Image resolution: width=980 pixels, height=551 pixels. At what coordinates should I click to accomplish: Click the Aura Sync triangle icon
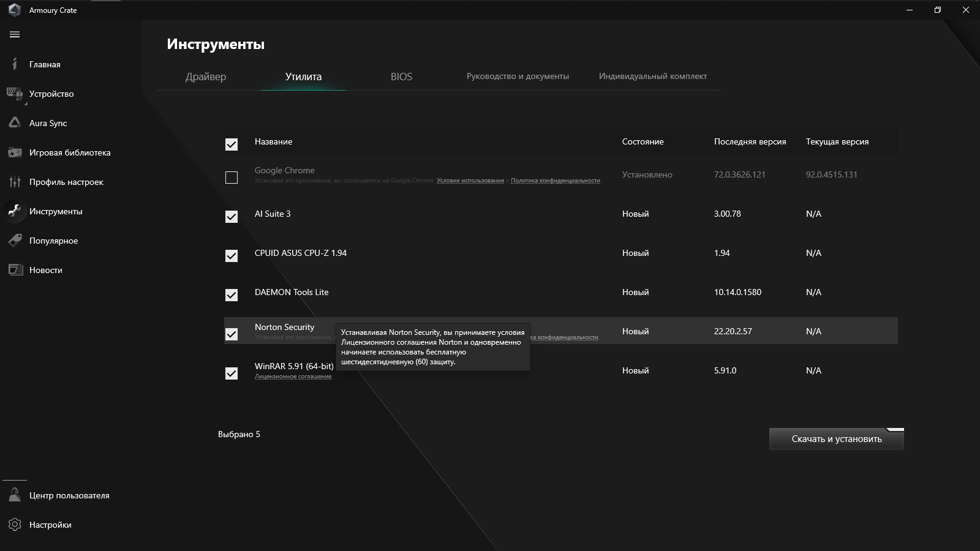(15, 123)
